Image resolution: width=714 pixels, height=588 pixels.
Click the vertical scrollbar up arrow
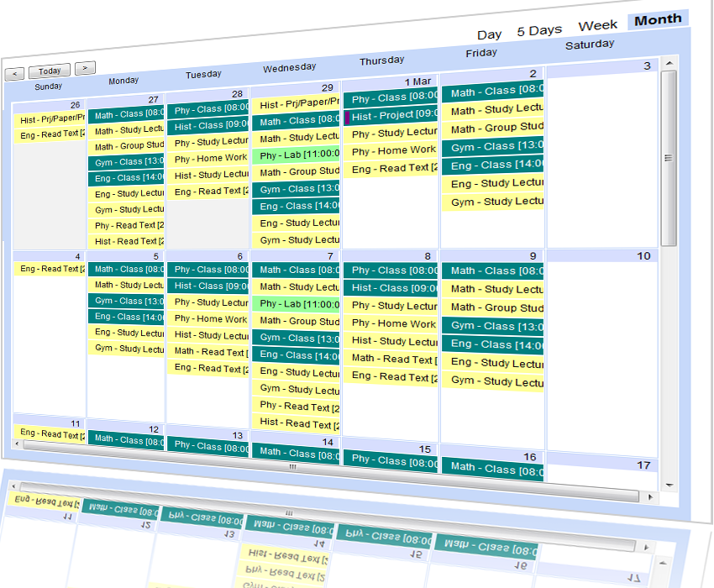(x=669, y=63)
